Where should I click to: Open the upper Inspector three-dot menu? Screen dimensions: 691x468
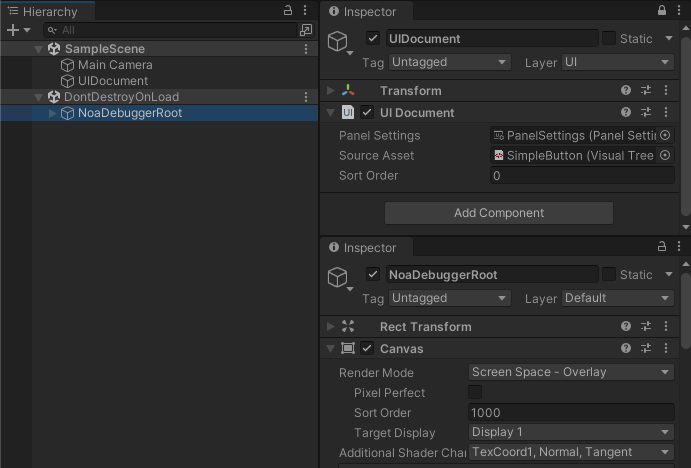[679, 10]
